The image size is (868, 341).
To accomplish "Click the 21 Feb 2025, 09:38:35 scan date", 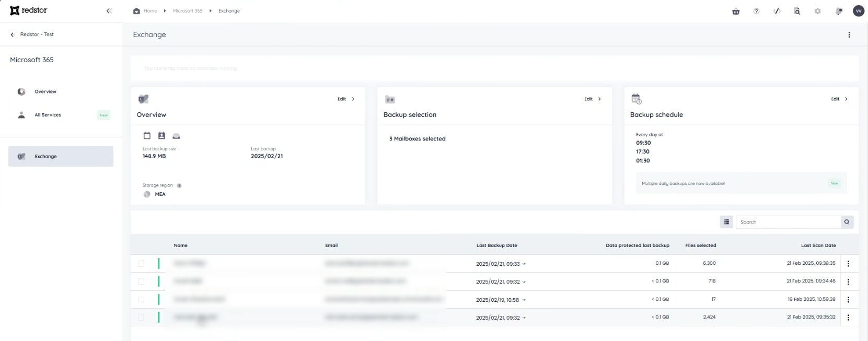I will pyautogui.click(x=811, y=263).
